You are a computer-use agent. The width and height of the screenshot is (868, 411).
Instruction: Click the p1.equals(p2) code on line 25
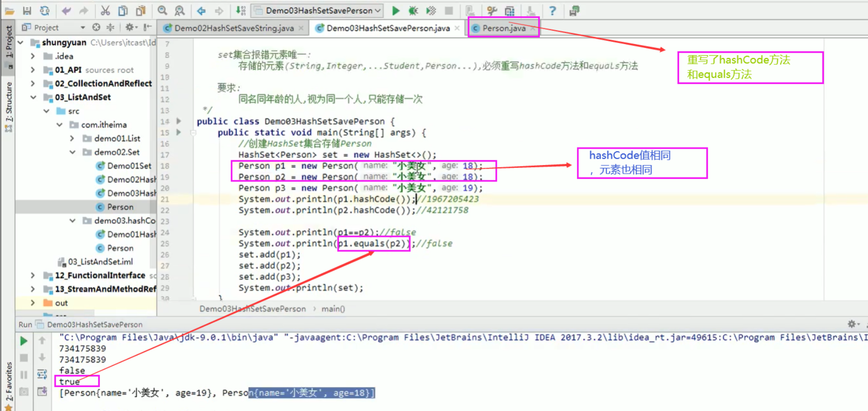pos(374,244)
